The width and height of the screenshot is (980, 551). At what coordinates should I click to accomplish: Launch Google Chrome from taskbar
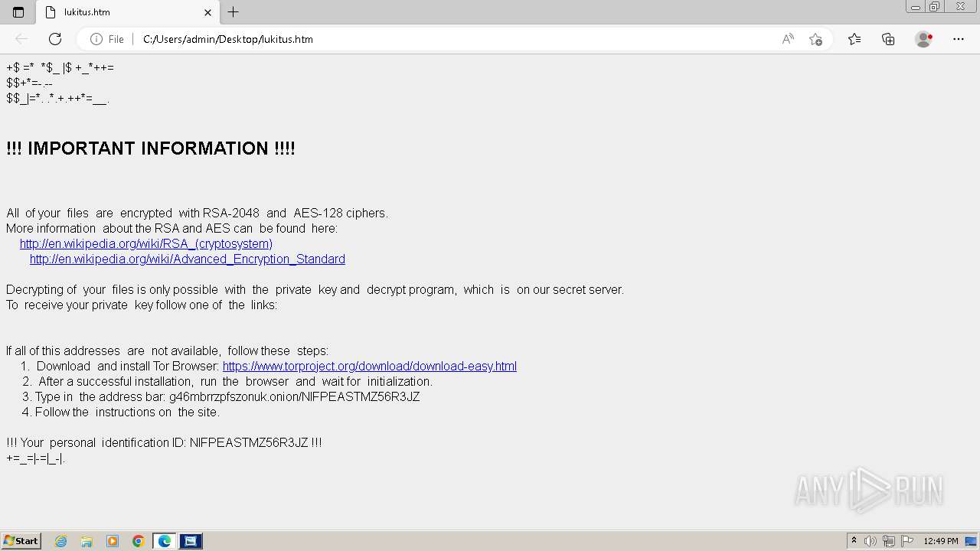pyautogui.click(x=139, y=541)
